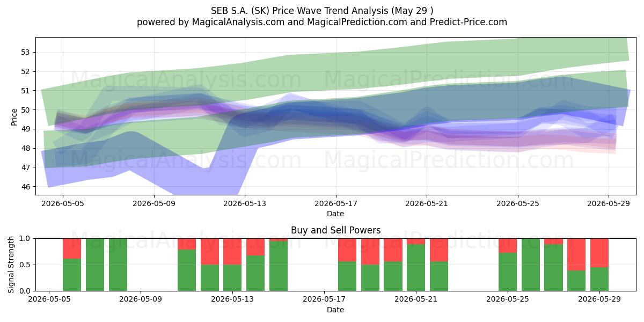Click the last bar's green section on 2026-05-29
644x322 pixels.
coord(599,279)
